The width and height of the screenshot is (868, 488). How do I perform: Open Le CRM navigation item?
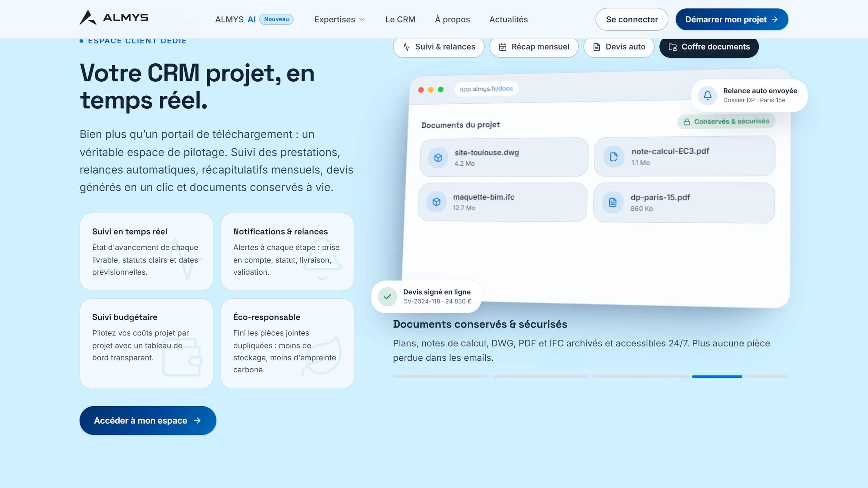click(400, 20)
